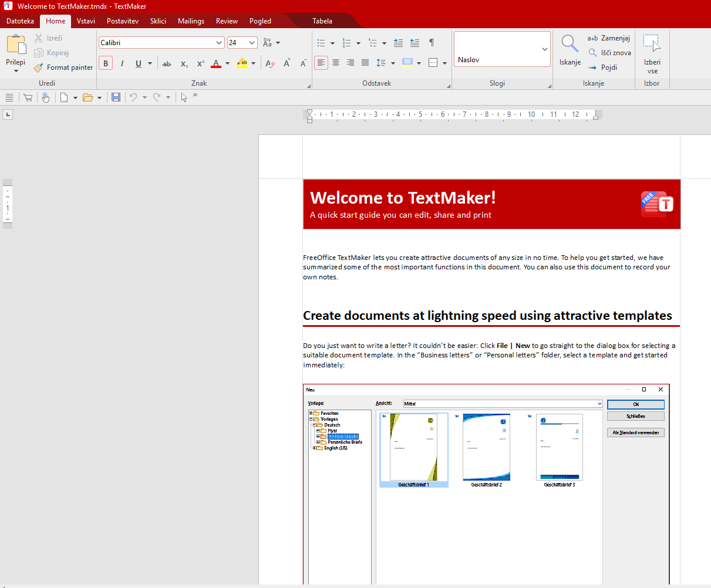
Task: Click the Kopiraj (copy) button
Action: pos(51,53)
